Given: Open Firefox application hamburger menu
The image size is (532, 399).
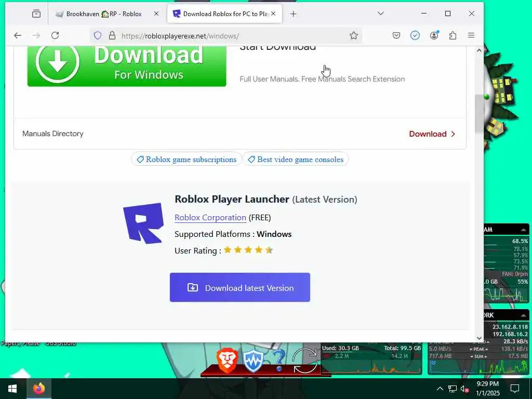Looking at the screenshot, I should click(471, 35).
